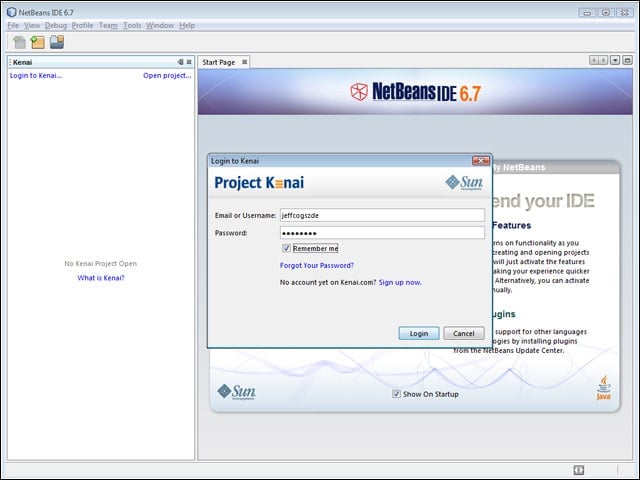The height and width of the screenshot is (480, 640).
Task: Click the Login button
Action: tap(419, 333)
